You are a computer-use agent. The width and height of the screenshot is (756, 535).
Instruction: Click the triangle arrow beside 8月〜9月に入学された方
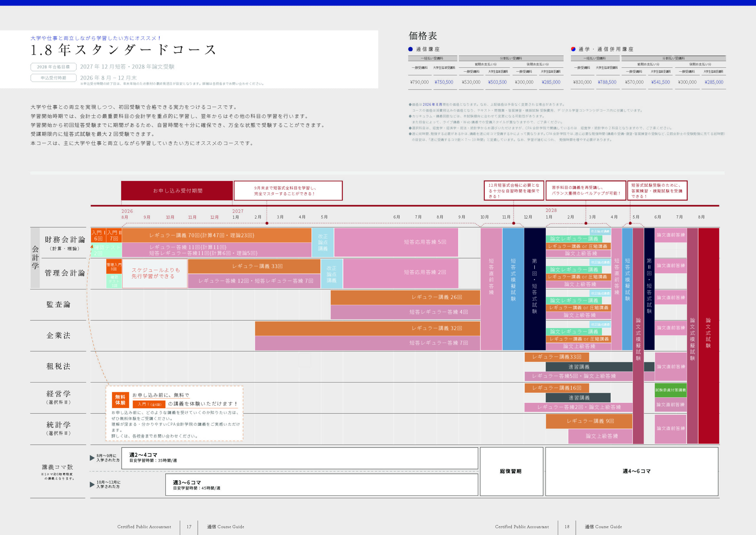pyautogui.click(x=92, y=458)
